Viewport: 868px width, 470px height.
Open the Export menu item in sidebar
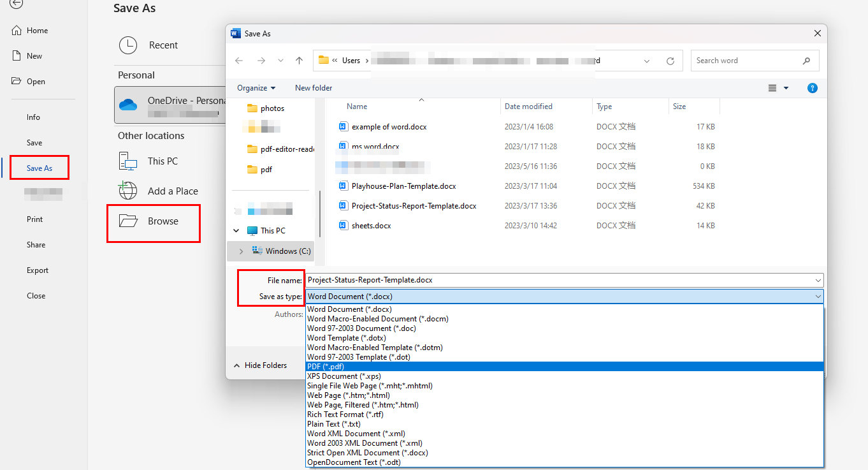(38, 270)
